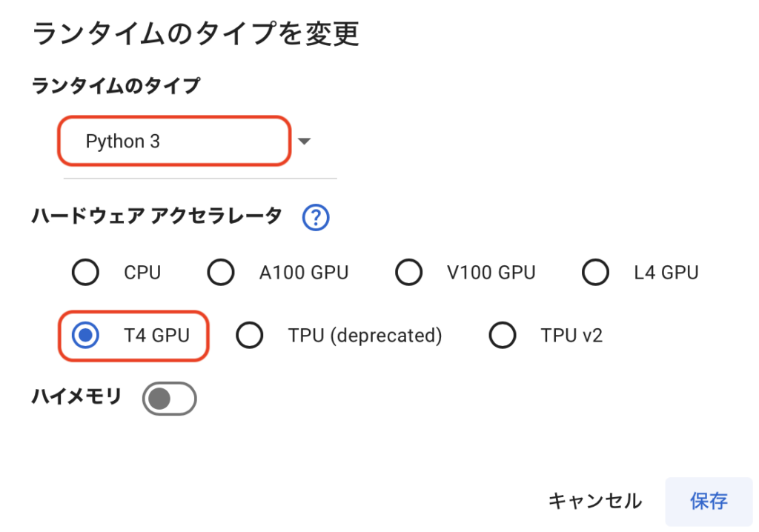
Task: Click the 'TPU v2' label text
Action: (571, 336)
